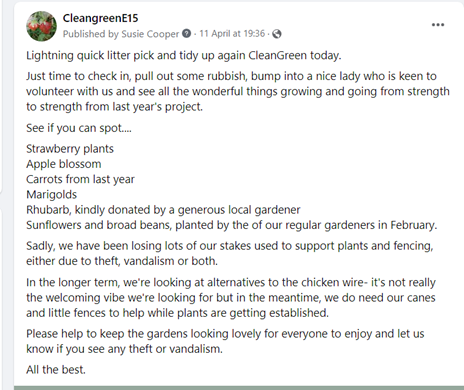Click the Published by Susie Cooper text
Viewport: 464px width, 390px height.
click(121, 34)
